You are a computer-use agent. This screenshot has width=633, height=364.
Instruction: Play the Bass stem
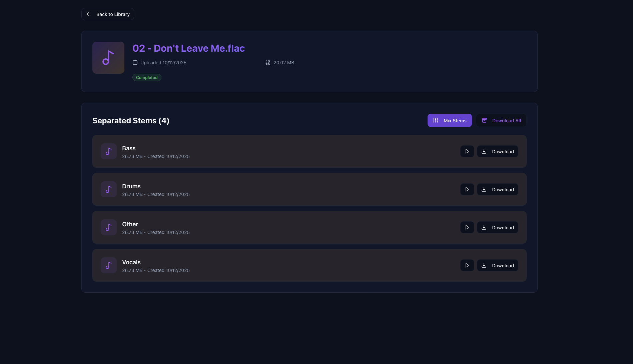(x=467, y=151)
